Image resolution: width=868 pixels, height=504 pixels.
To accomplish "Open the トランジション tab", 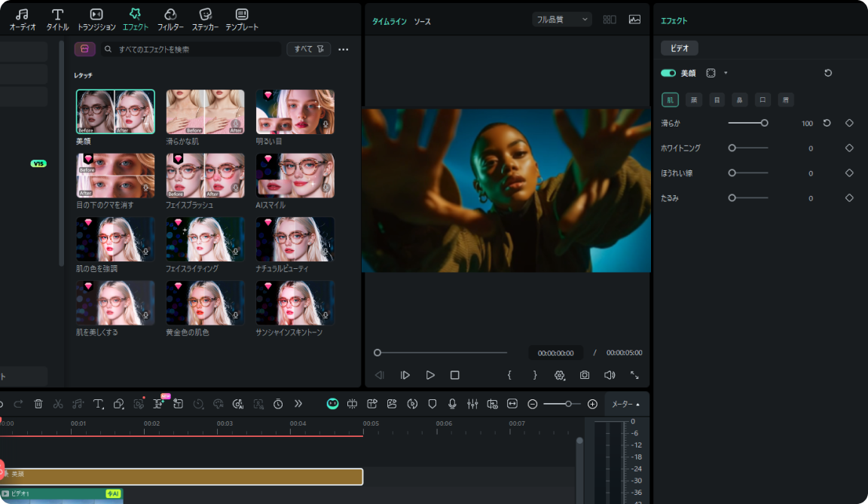I will 96,19.
